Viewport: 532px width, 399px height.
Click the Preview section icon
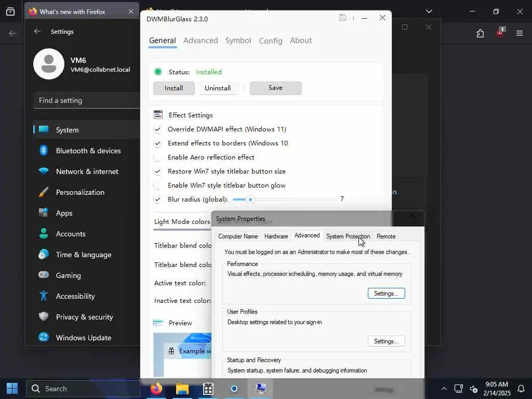(x=158, y=323)
